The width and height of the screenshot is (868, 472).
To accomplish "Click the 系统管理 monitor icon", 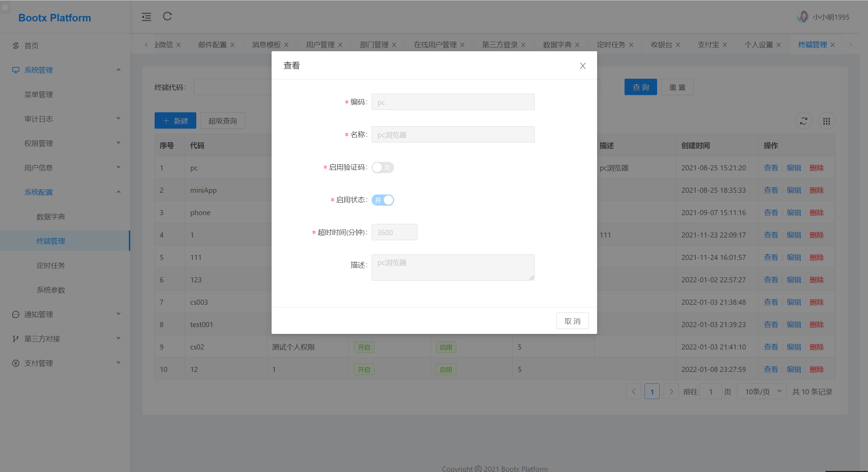I will [15, 70].
